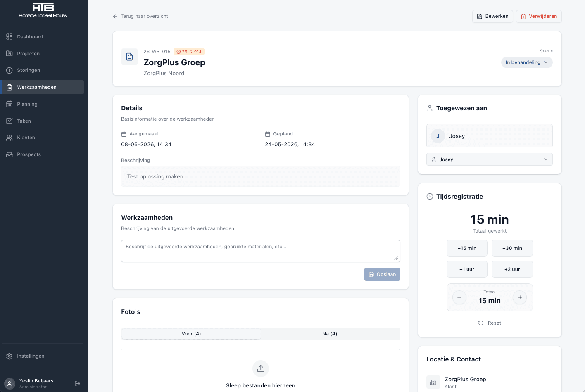Open Klanten in the sidebar
Screen dimensions: 585x392
click(x=43, y=138)
